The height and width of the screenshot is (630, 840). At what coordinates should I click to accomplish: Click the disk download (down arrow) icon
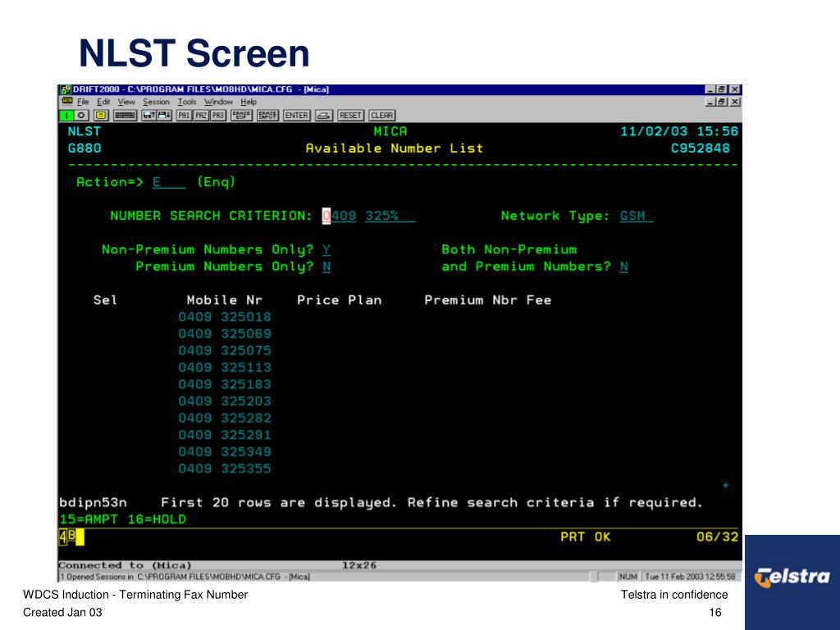coord(164,115)
